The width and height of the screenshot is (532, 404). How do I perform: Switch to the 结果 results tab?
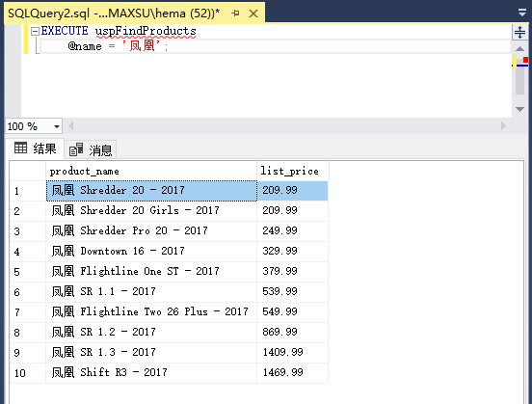[35, 148]
